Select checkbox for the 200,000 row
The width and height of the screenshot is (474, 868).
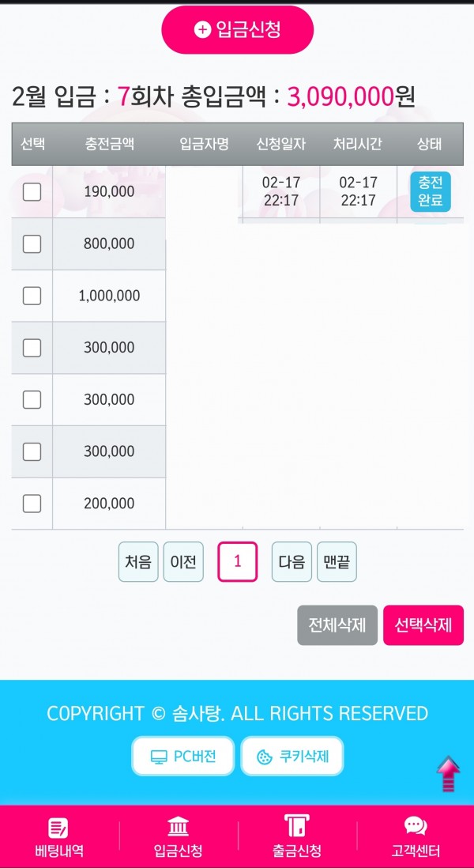(32, 504)
